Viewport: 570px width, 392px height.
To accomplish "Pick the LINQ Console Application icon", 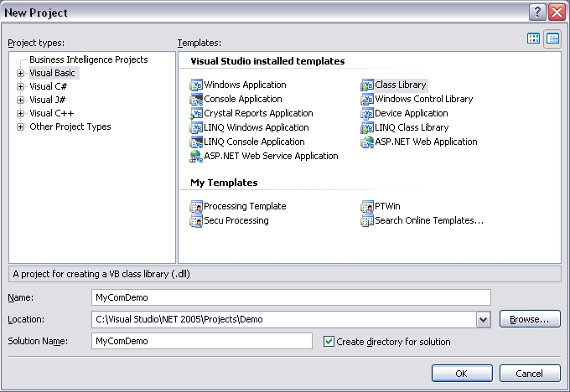I will (x=196, y=142).
